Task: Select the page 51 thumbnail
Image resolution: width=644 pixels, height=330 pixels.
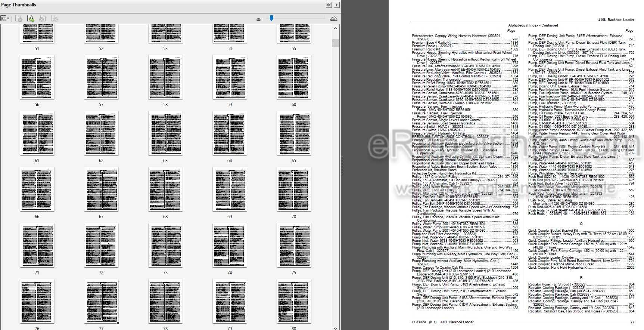Action: pyautogui.click(x=37, y=33)
